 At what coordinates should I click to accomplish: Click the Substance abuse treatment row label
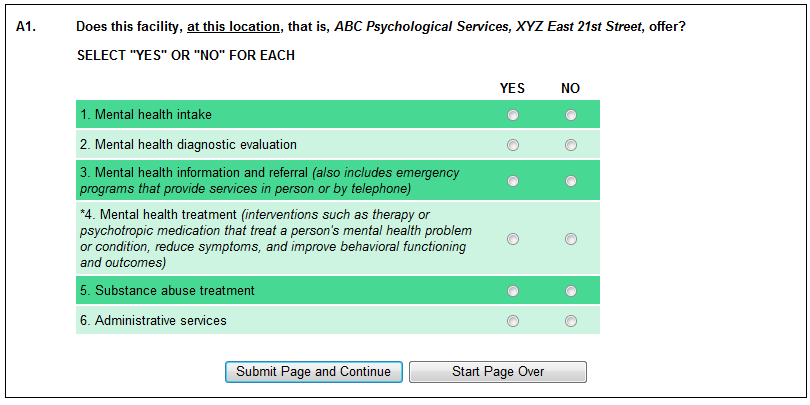click(167, 291)
